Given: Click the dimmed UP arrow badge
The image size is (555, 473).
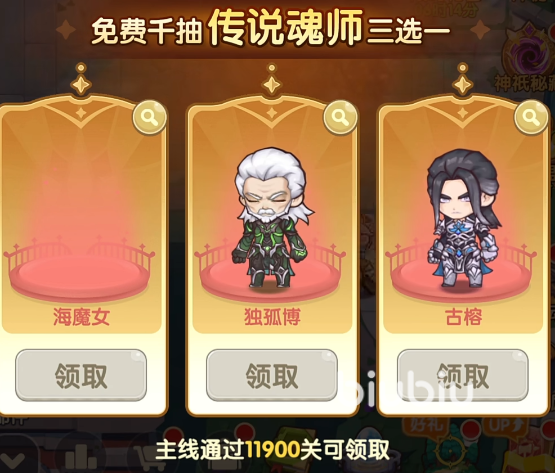Looking at the screenshot, I should (504, 424).
